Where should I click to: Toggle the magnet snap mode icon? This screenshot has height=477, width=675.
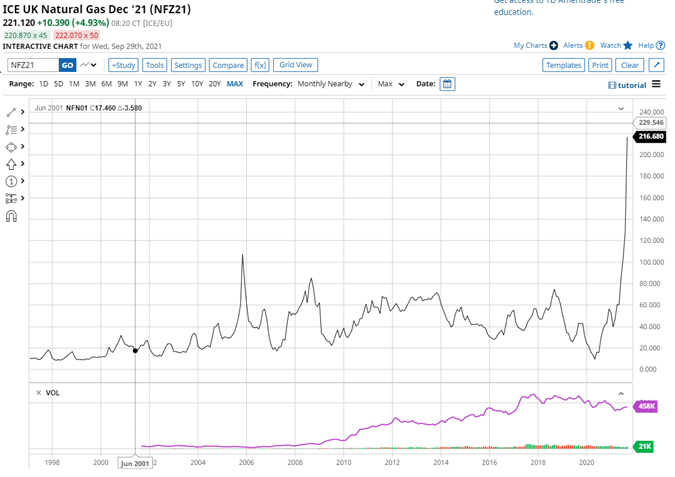[x=11, y=216]
